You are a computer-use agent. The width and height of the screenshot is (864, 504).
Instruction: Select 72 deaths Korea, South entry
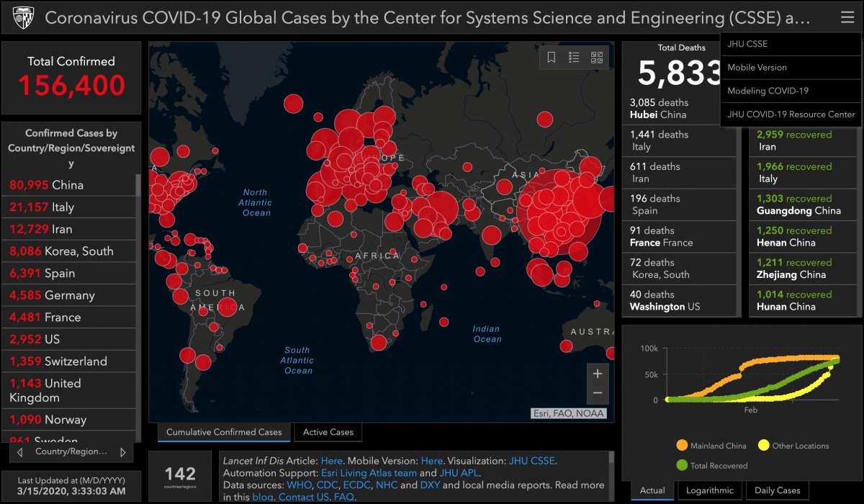coord(679,269)
